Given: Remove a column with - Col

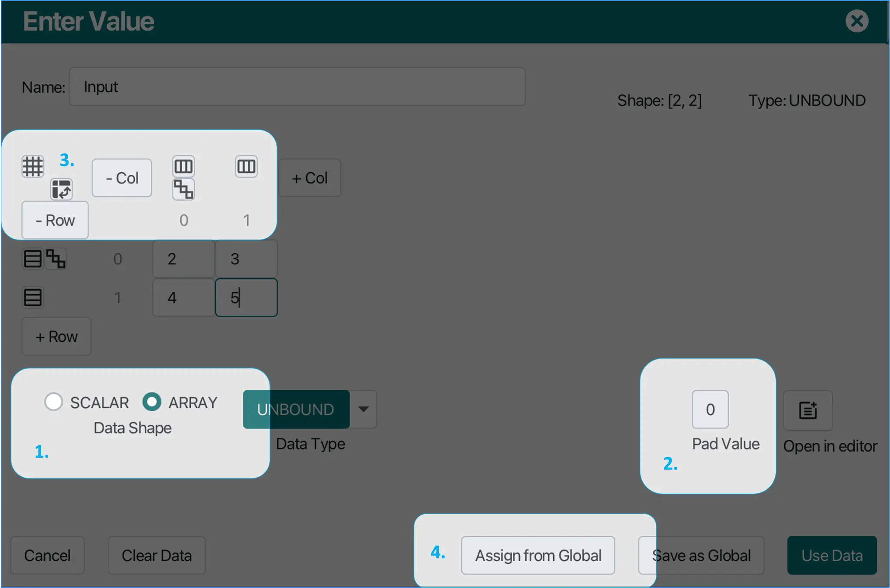Looking at the screenshot, I should pos(122,178).
